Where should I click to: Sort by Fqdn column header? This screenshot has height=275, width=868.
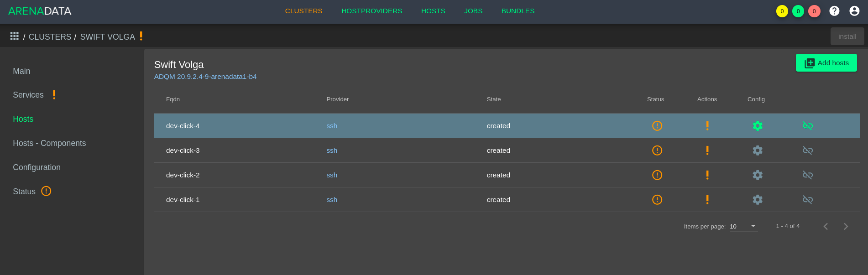coord(173,99)
